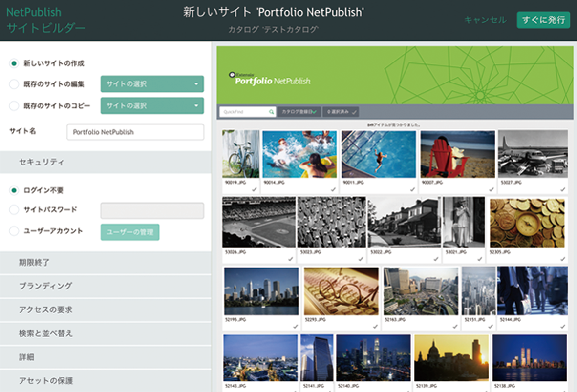The image size is (577, 392).
Task: Click checkmark icon under 53021.JPG
Action: (479, 259)
